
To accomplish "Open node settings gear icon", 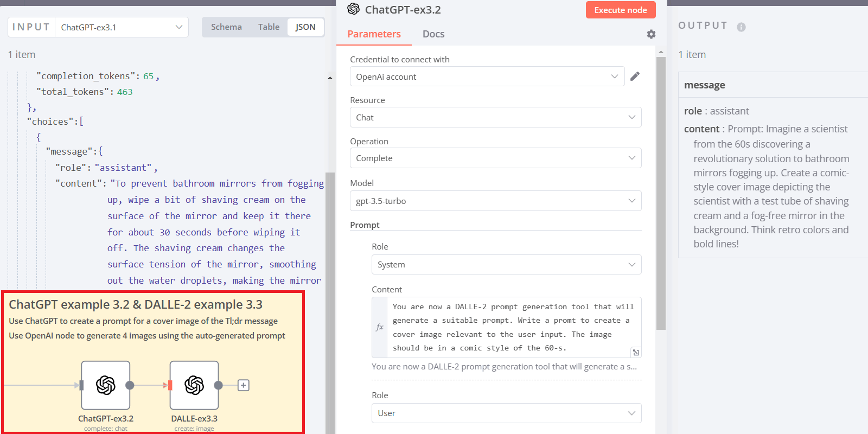I will (x=651, y=34).
